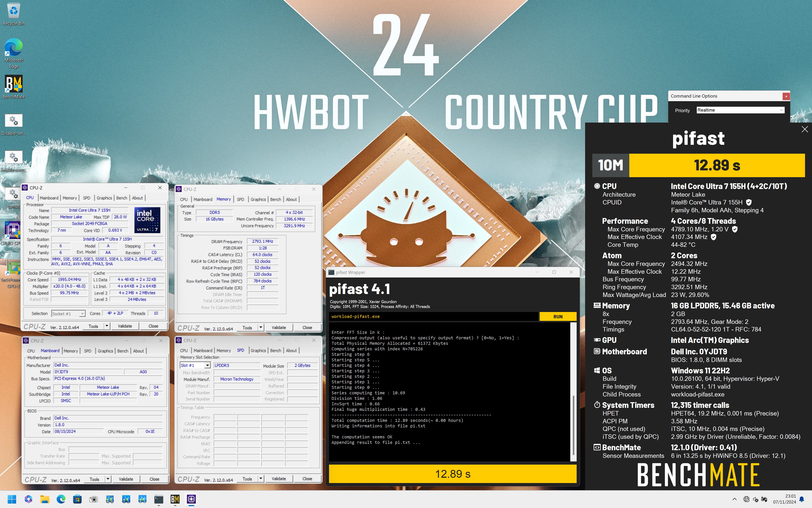
Task: Open File Explorer from the taskbar
Action: coord(45,499)
